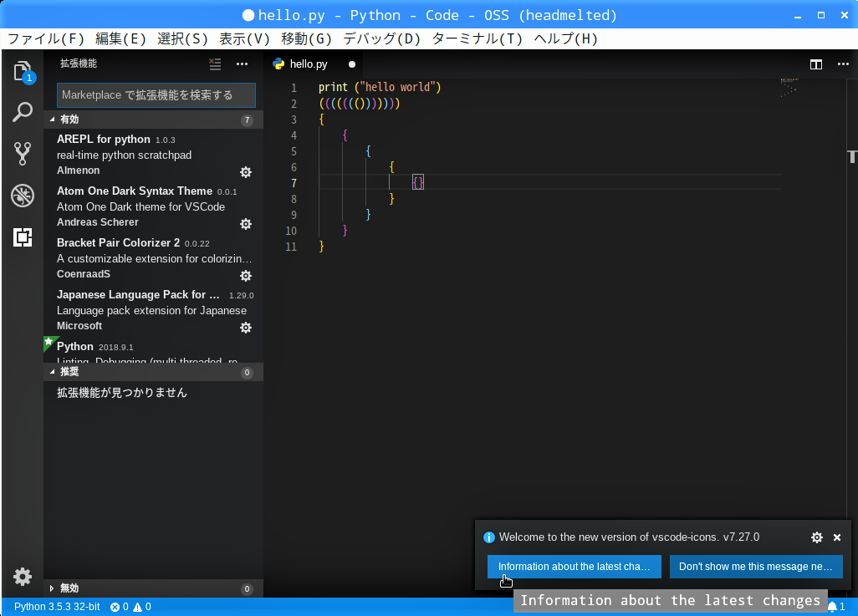858x616 pixels.
Task: Open the Source Control view icon
Action: pos(23,154)
